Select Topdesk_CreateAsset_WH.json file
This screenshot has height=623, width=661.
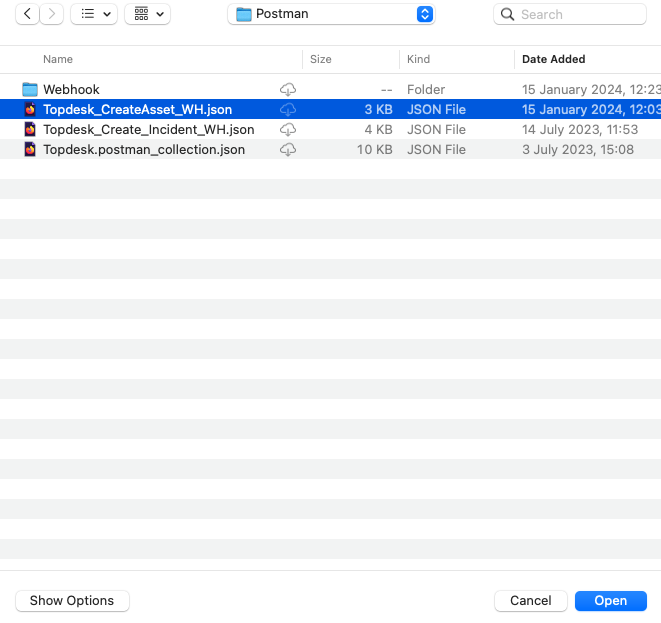point(330,109)
